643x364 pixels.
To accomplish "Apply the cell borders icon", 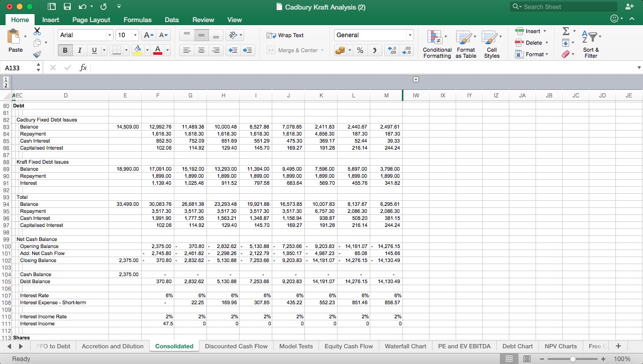I will coord(116,50).
